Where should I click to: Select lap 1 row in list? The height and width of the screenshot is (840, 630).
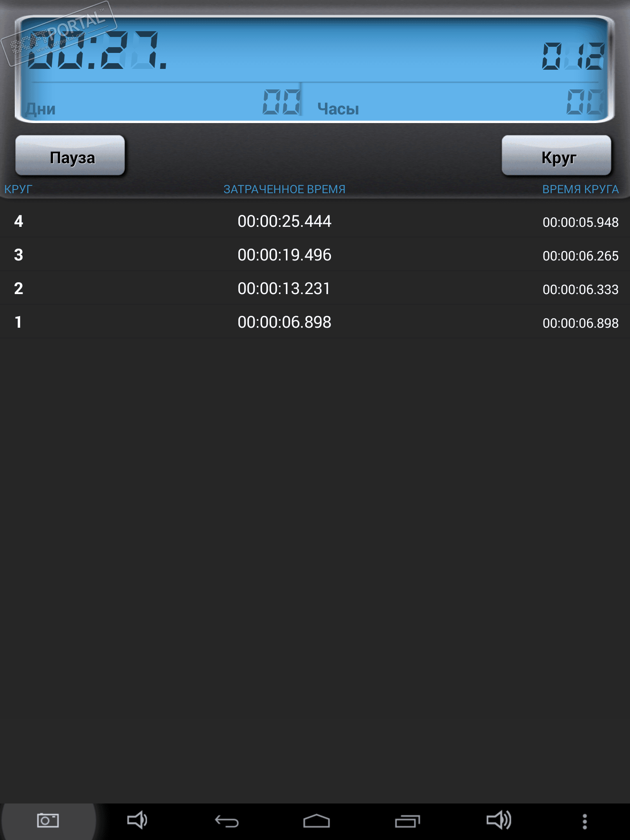pos(315,322)
